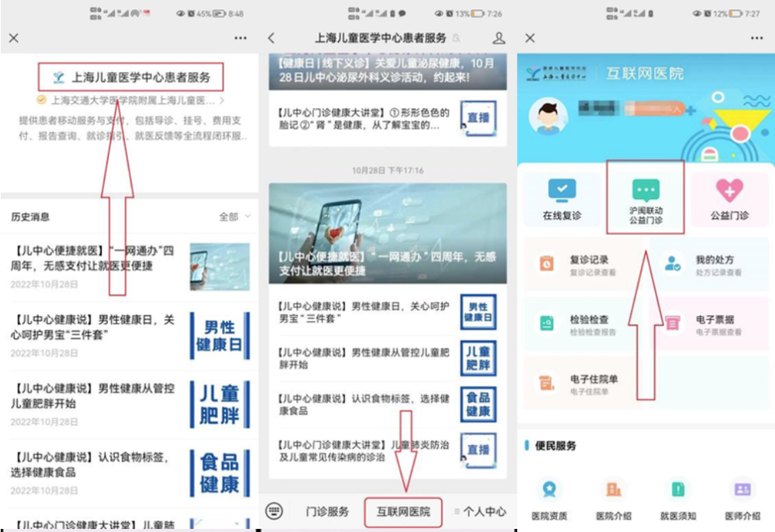The width and height of the screenshot is (775, 532).
Task: Tap 儿童肥胖 thumbnail in history list
Action: [219, 404]
